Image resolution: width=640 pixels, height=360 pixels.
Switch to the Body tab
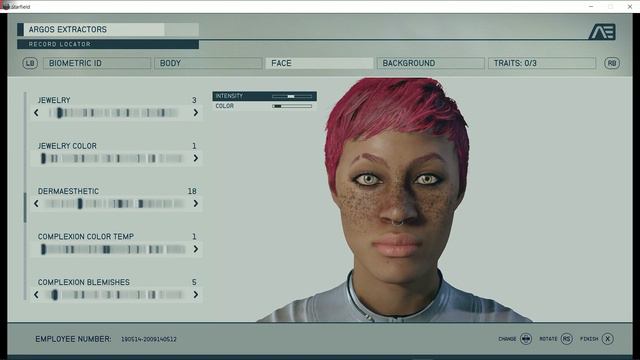click(208, 63)
